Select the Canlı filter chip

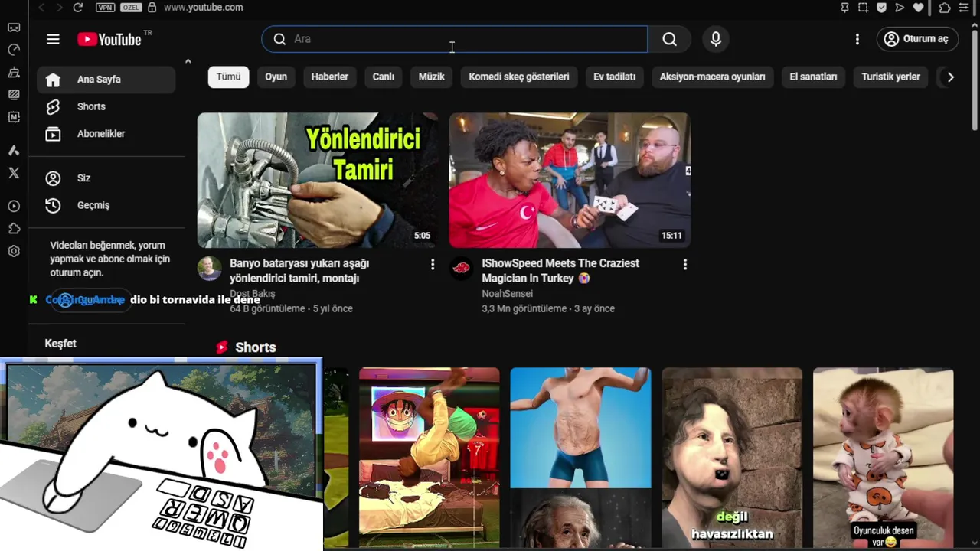[384, 77]
